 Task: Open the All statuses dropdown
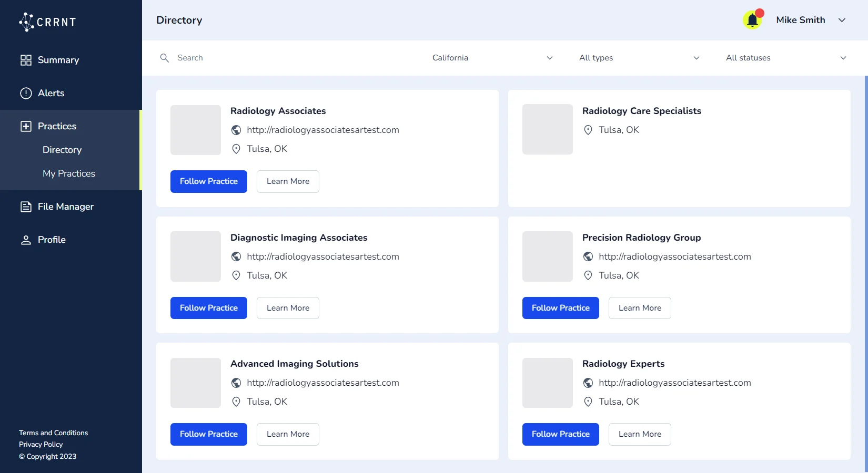(785, 58)
